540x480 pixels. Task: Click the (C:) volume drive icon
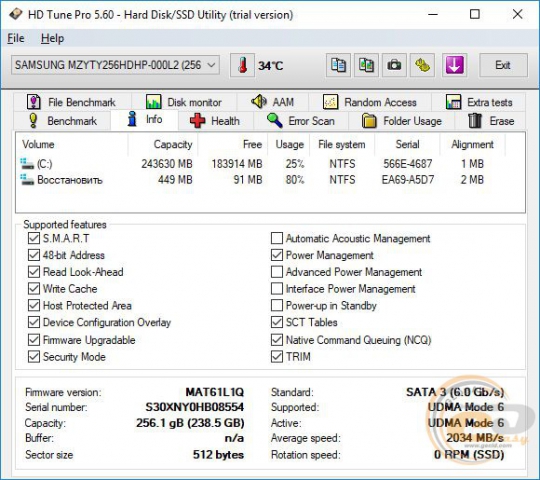(27, 164)
